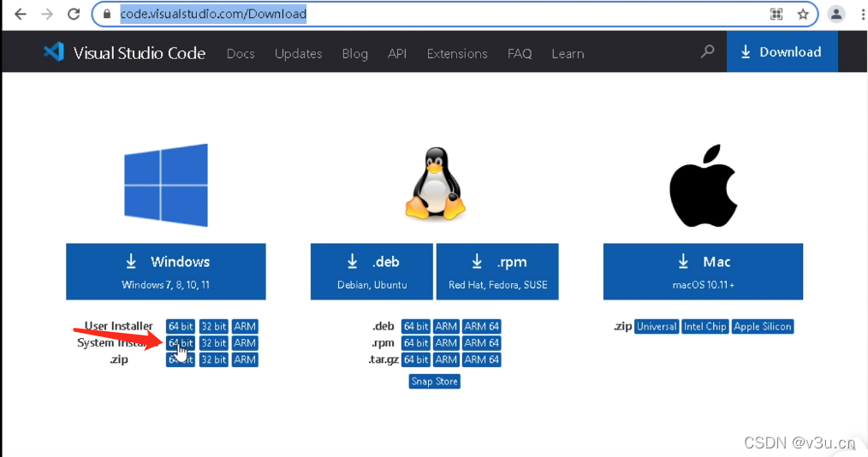Select System Installer 32 bit

[x=214, y=343]
